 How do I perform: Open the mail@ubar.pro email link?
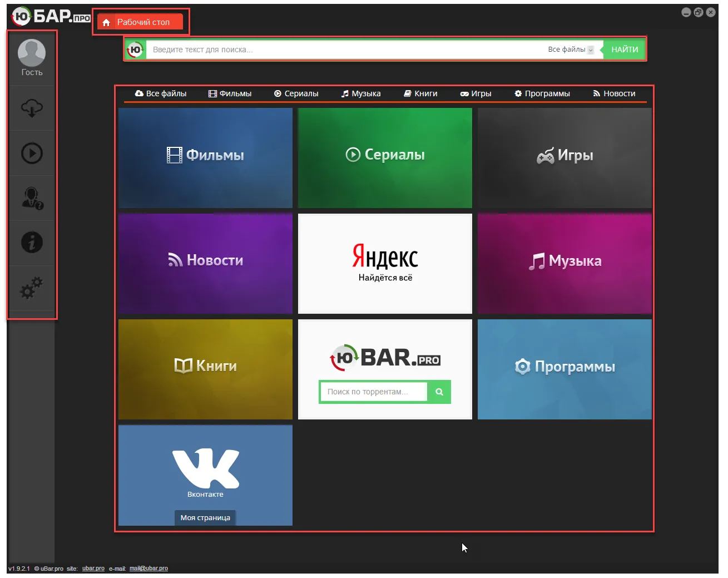[x=148, y=569]
